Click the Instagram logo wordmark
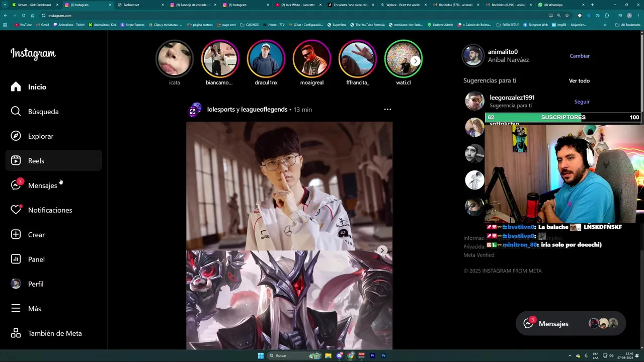This screenshot has height=362, width=644. pos(33,54)
